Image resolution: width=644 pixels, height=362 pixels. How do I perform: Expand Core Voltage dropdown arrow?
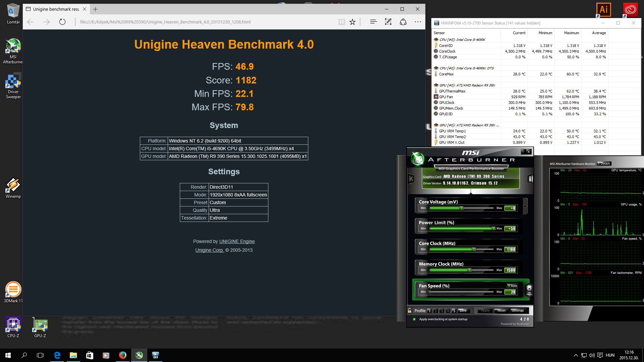point(525,207)
